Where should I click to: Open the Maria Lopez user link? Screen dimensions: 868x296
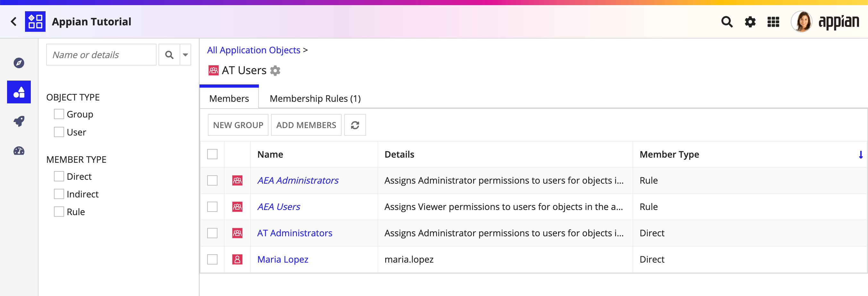283,259
